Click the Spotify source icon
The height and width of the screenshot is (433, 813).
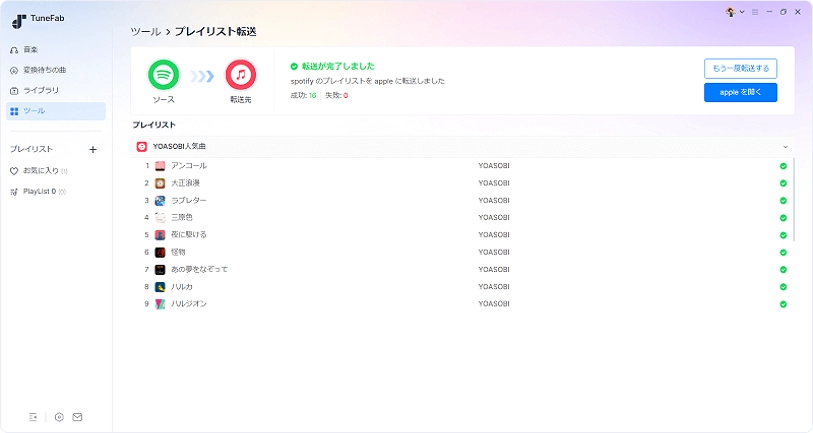[x=163, y=75]
